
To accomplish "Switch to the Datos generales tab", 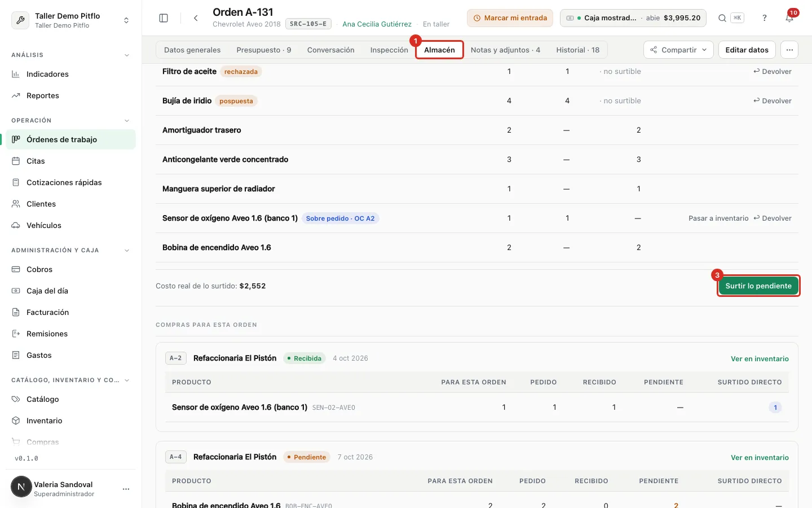I will tap(192, 50).
